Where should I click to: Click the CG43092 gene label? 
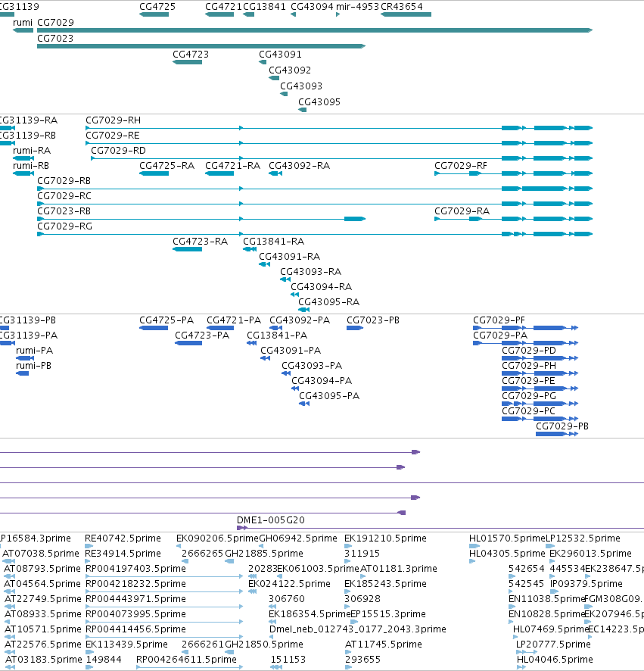(x=290, y=70)
